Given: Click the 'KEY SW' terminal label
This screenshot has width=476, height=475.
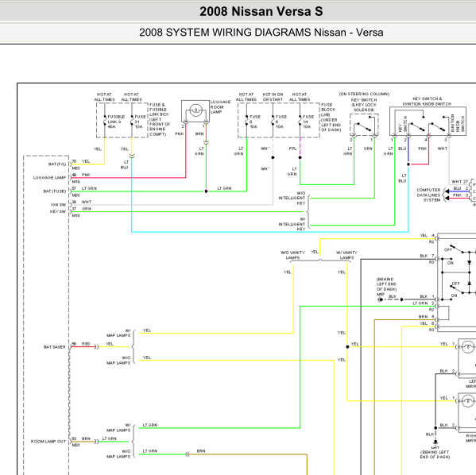Looking at the screenshot, I should [58, 211].
